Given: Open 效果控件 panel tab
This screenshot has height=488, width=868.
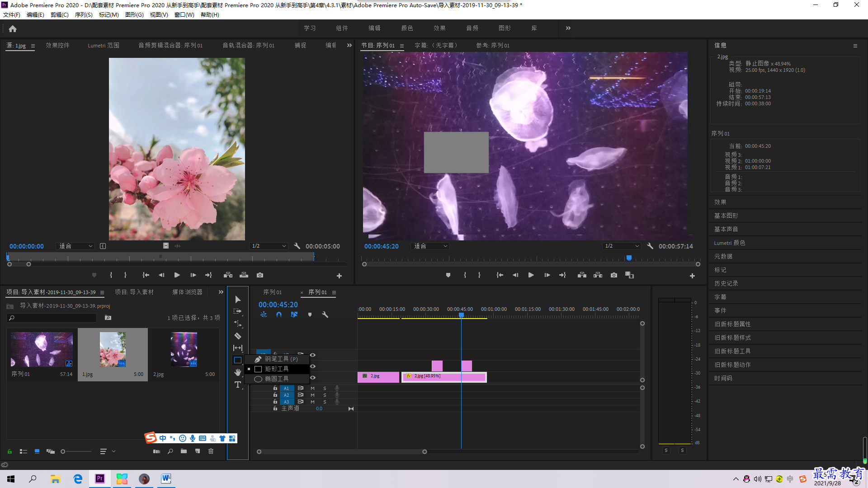Looking at the screenshot, I should click(x=57, y=45).
